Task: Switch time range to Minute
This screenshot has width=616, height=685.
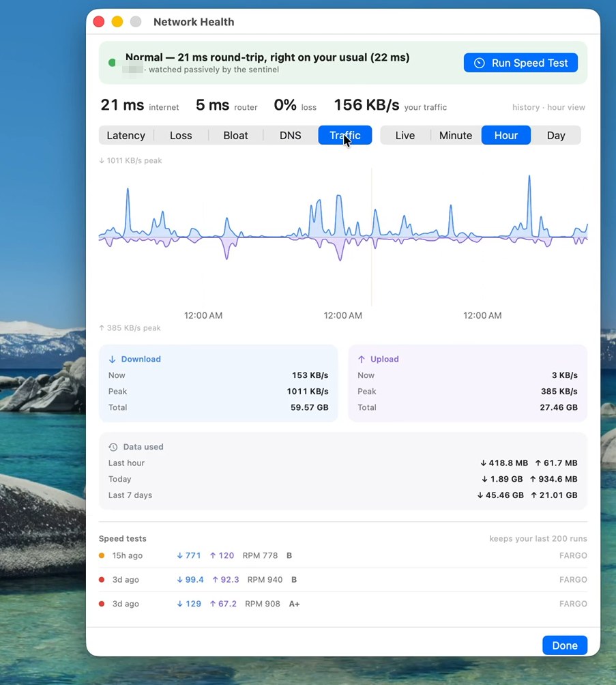Action: pos(456,135)
